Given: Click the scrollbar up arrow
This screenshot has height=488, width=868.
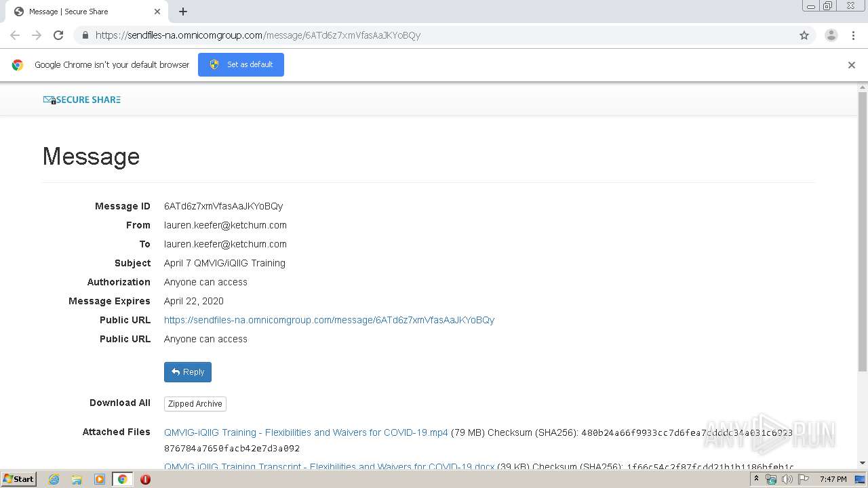Looking at the screenshot, I should pos(863,87).
